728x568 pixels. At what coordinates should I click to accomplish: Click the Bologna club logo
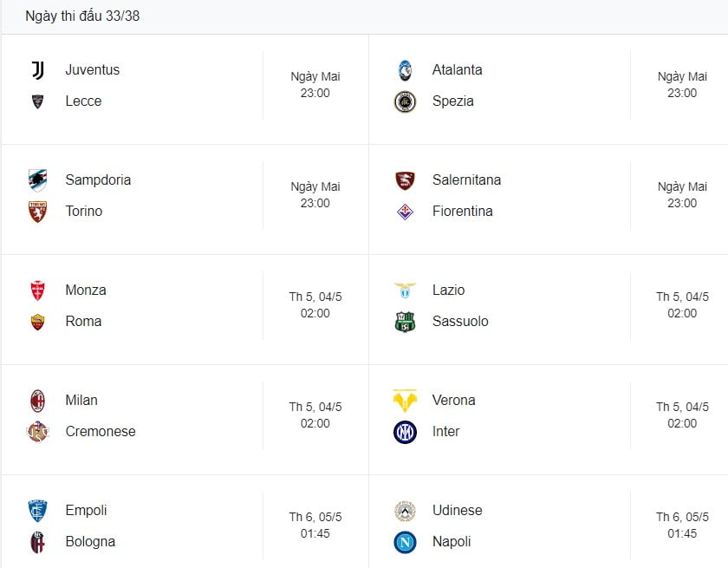[38, 542]
